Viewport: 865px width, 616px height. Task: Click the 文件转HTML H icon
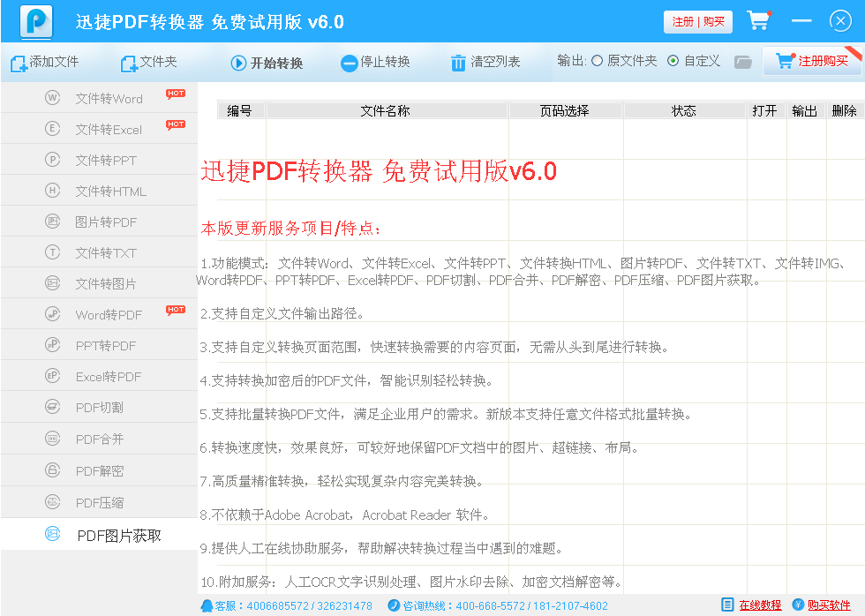52,191
